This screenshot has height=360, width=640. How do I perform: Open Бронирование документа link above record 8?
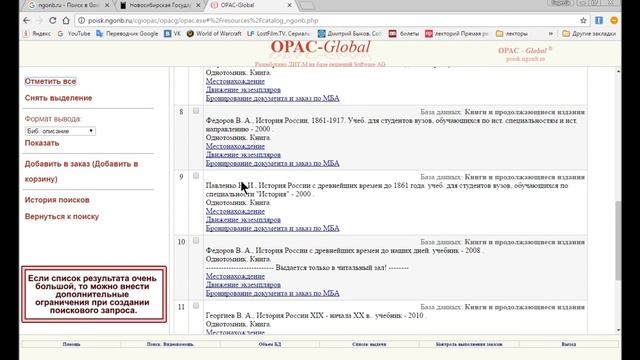(273, 98)
